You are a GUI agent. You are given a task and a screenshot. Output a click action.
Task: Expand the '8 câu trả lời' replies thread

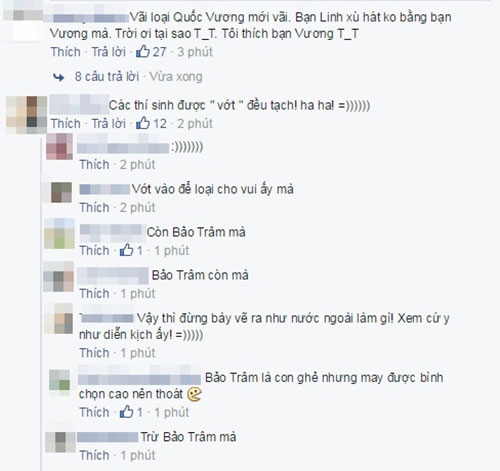tap(107, 77)
